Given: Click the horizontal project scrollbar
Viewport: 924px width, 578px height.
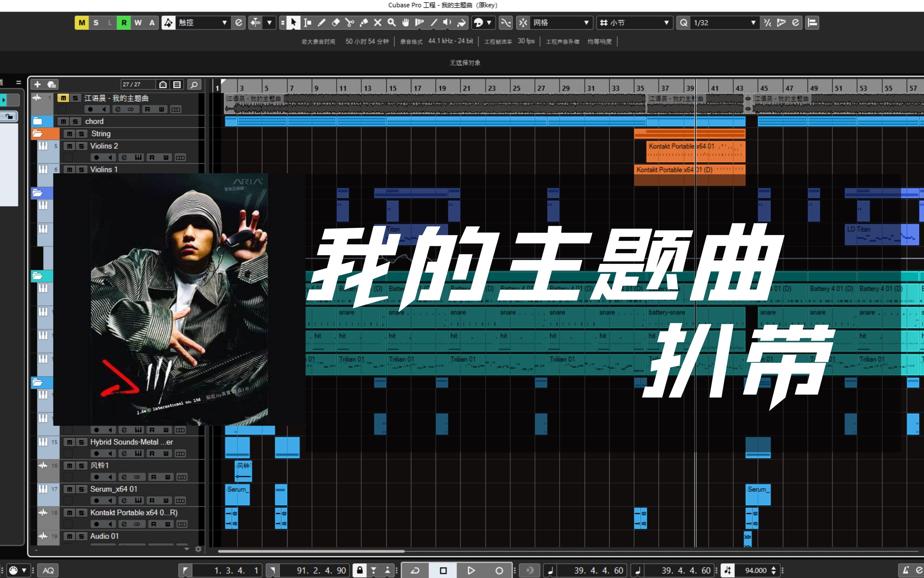Looking at the screenshot, I should pos(311,551).
